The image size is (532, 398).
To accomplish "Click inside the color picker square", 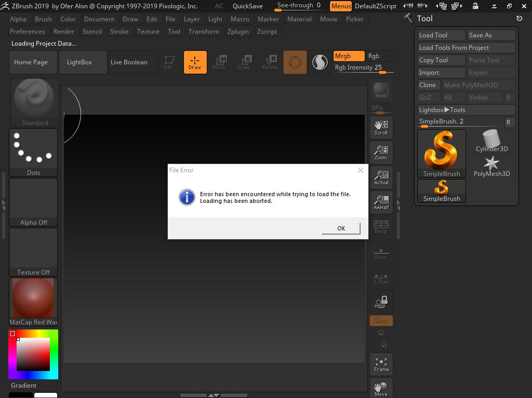I will pos(33,354).
